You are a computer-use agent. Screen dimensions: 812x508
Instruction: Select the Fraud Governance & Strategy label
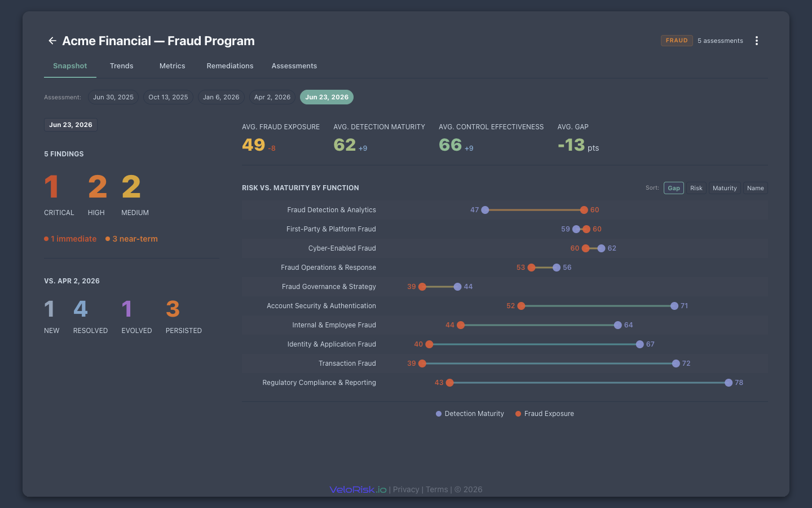[329, 287]
